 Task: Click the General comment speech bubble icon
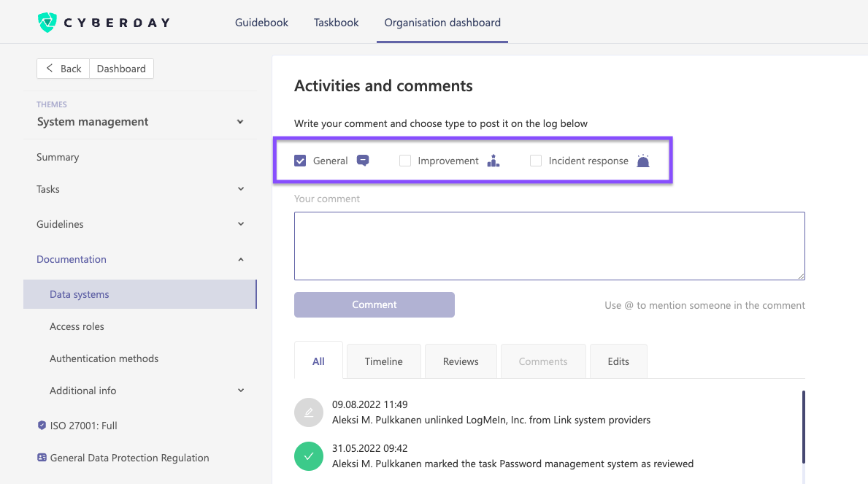363,160
